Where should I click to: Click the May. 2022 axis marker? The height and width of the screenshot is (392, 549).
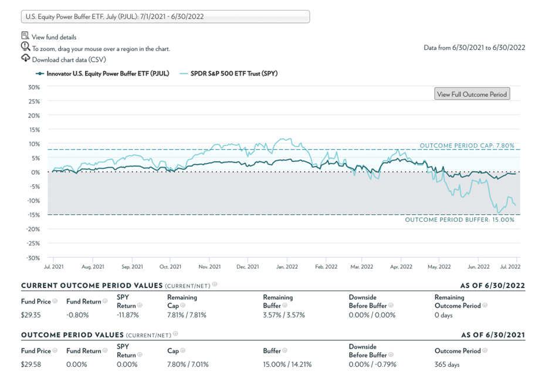[x=439, y=266]
